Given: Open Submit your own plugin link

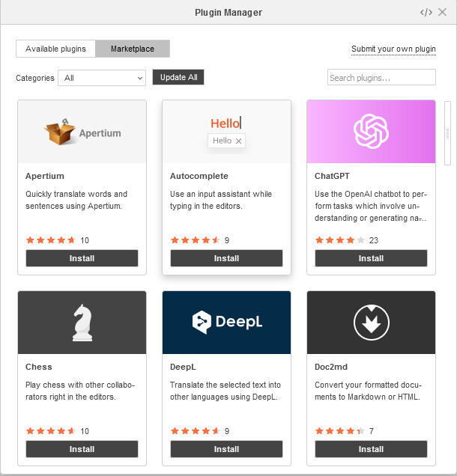Looking at the screenshot, I should (393, 49).
